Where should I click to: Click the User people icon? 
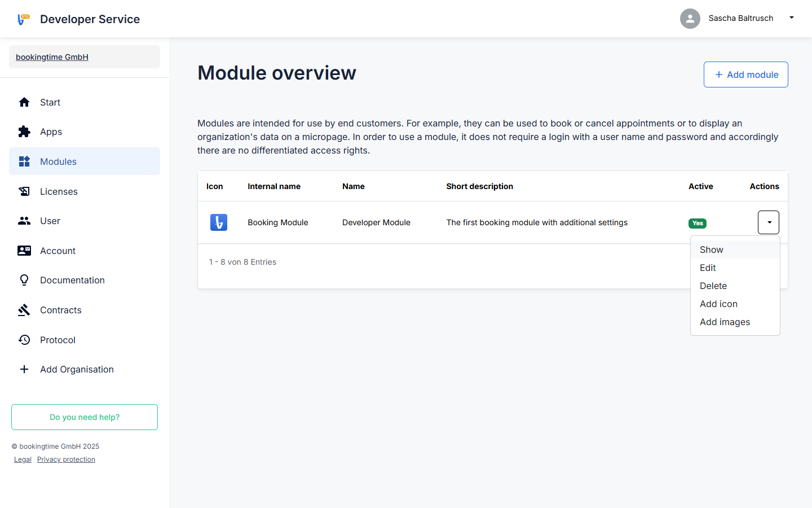24,221
